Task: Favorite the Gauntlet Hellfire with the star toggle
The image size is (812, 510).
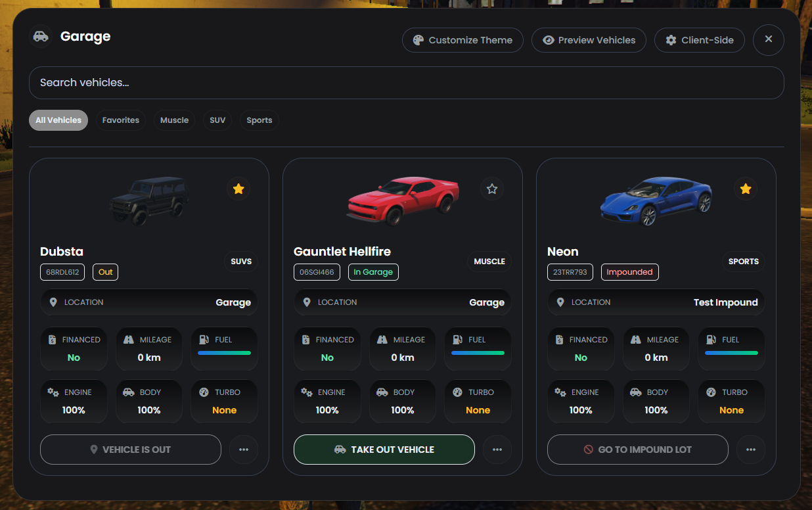Action: click(492, 189)
